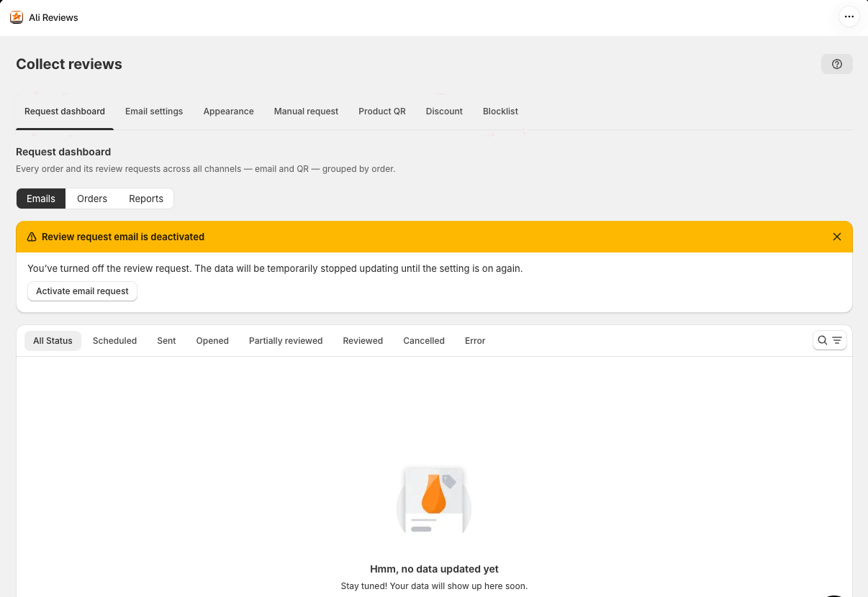Viewport: 868px width, 597px height.
Task: Dismiss the deactivated email warning banner
Action: [x=837, y=237]
